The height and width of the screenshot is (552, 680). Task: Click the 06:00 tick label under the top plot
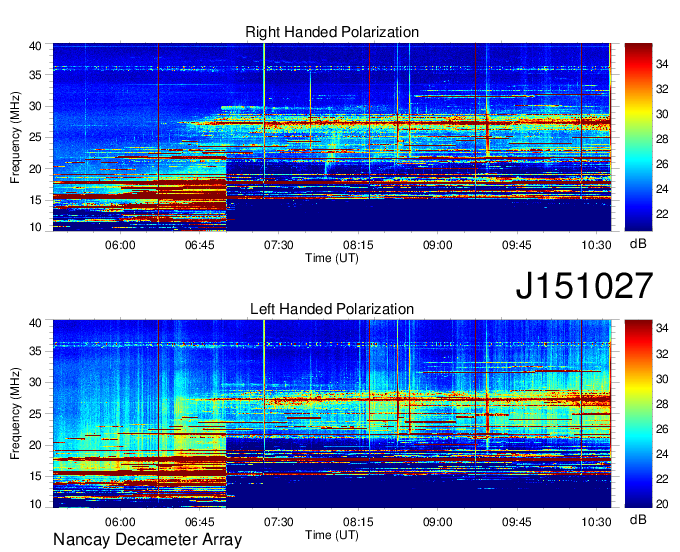[x=120, y=245]
